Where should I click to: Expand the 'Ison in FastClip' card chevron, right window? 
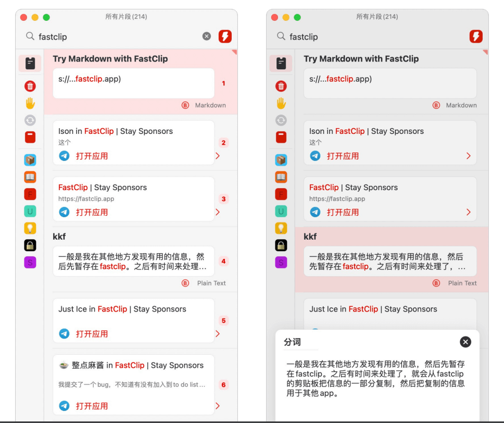[x=469, y=156]
